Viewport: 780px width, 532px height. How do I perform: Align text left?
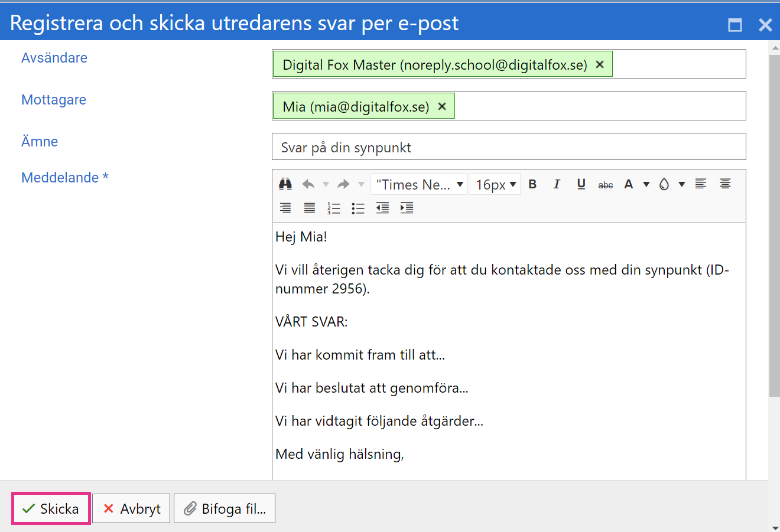pyautogui.click(x=701, y=184)
